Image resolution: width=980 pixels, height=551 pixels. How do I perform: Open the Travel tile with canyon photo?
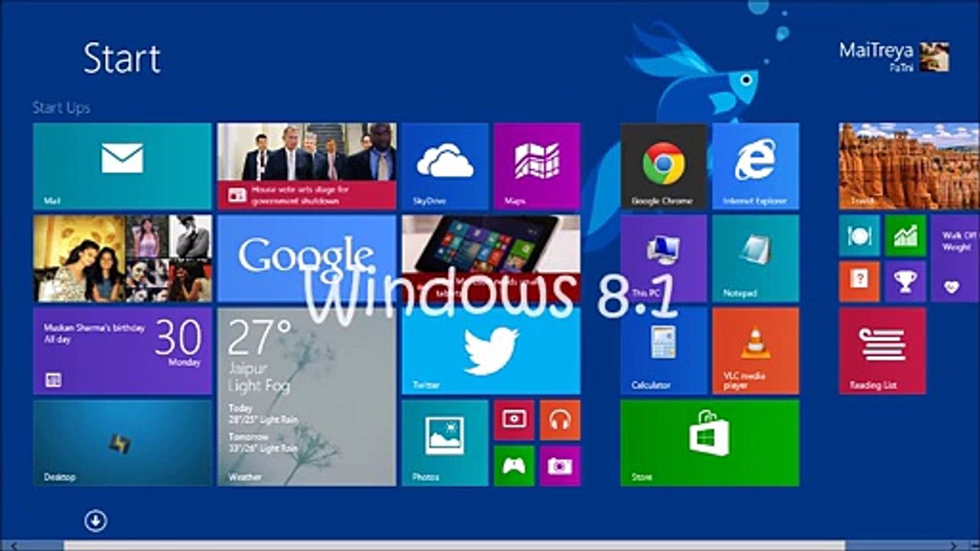click(910, 166)
